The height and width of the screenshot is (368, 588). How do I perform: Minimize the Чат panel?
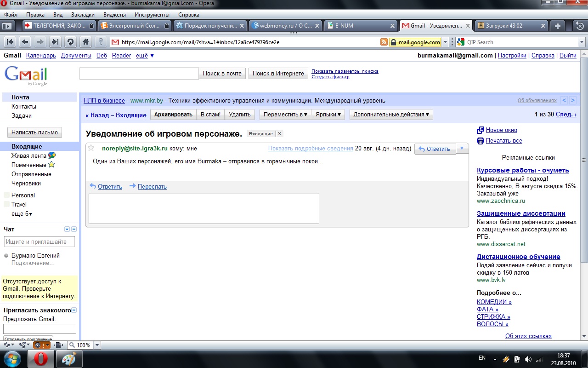(x=74, y=229)
